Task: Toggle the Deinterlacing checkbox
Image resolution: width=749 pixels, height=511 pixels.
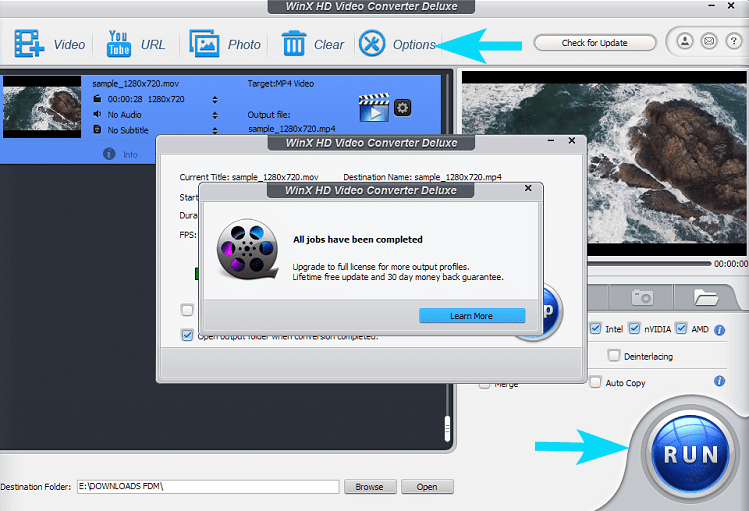Action: click(x=613, y=355)
